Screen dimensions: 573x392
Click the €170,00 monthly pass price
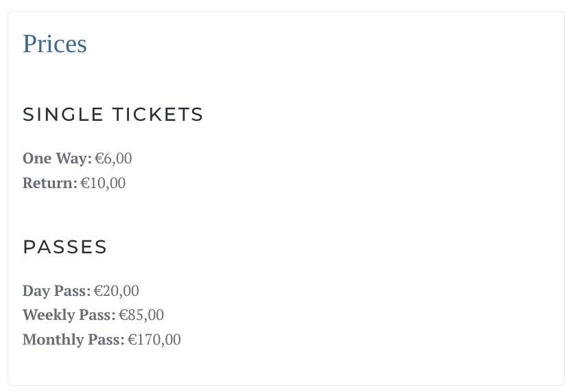(x=154, y=340)
